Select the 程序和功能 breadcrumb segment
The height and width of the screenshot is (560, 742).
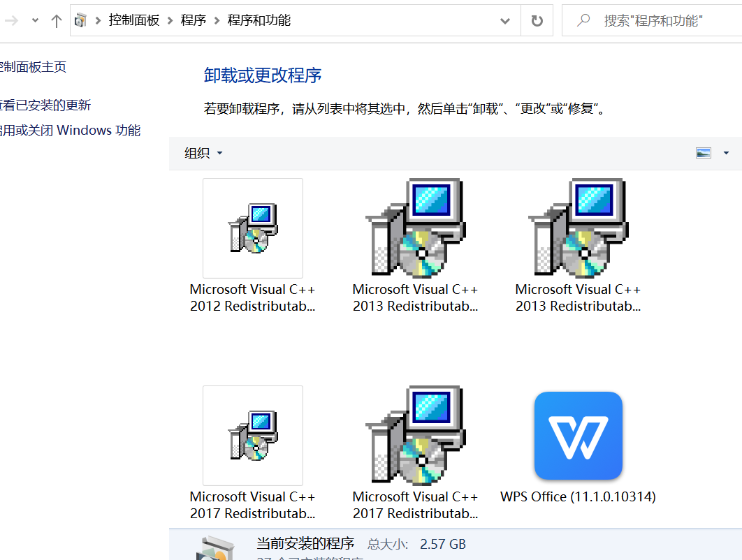pos(259,20)
